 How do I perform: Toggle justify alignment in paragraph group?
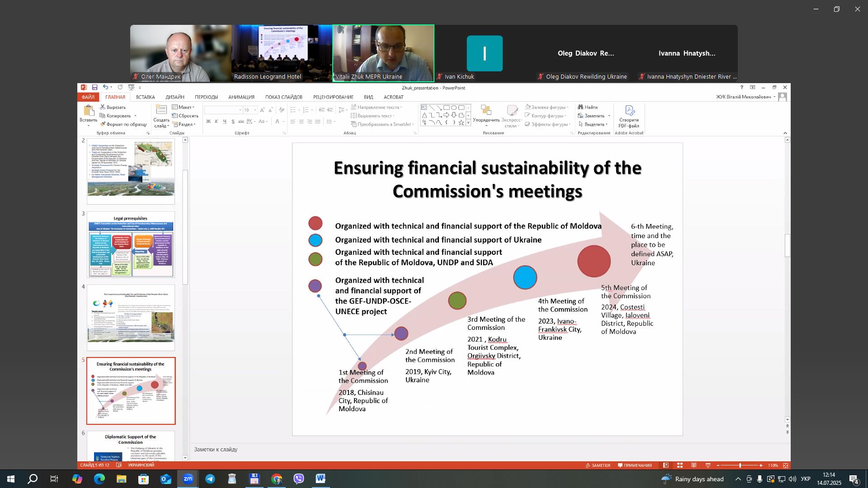(x=318, y=122)
